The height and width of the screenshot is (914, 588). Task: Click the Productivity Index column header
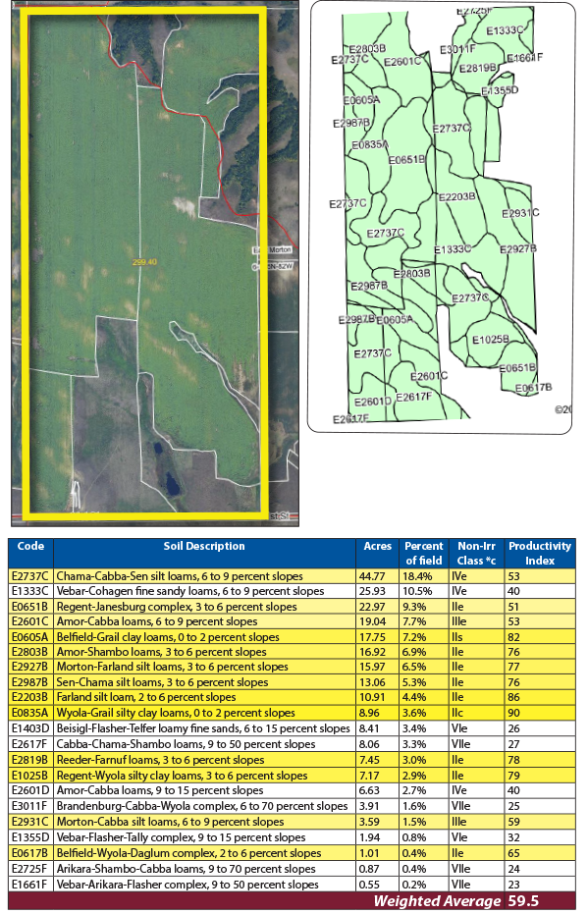click(x=540, y=553)
